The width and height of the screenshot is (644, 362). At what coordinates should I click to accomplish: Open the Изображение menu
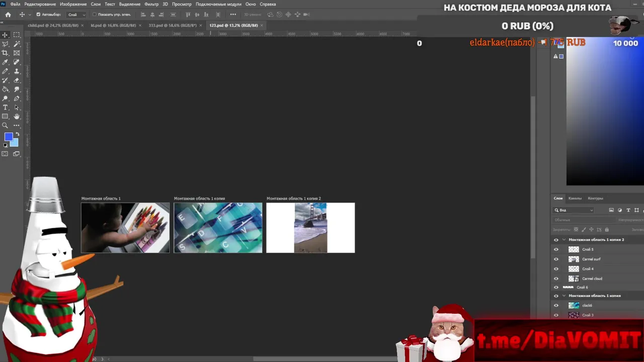tap(73, 4)
